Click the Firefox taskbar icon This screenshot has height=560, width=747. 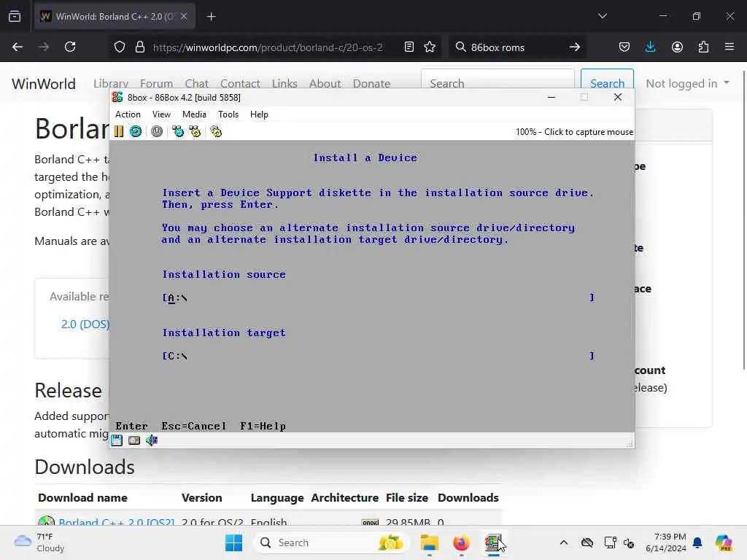[x=461, y=542]
